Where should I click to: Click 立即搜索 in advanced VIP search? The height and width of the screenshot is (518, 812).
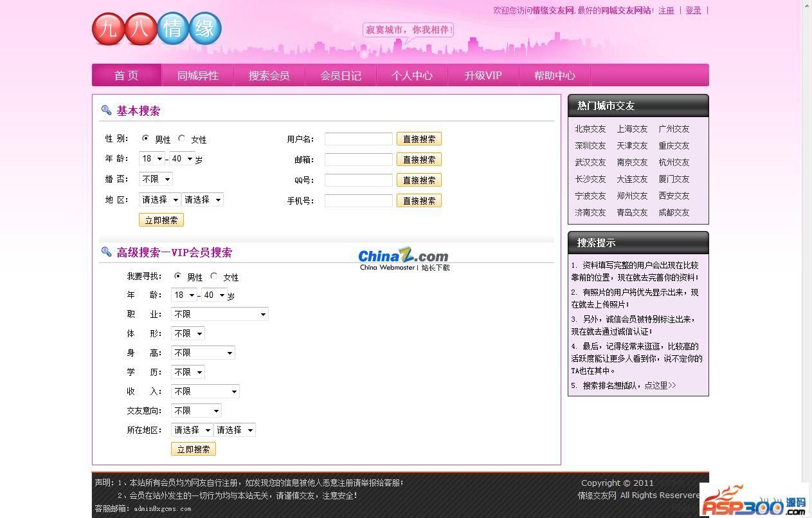coord(194,449)
